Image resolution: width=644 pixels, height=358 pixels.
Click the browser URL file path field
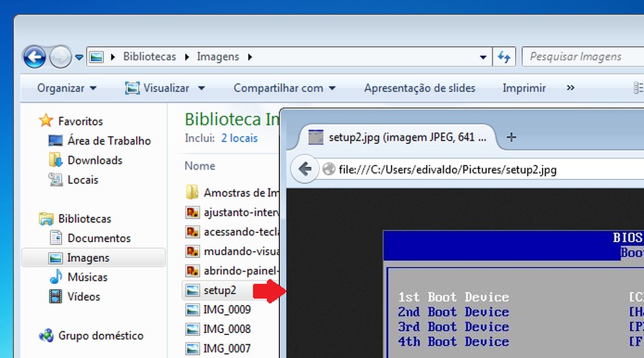tap(448, 170)
